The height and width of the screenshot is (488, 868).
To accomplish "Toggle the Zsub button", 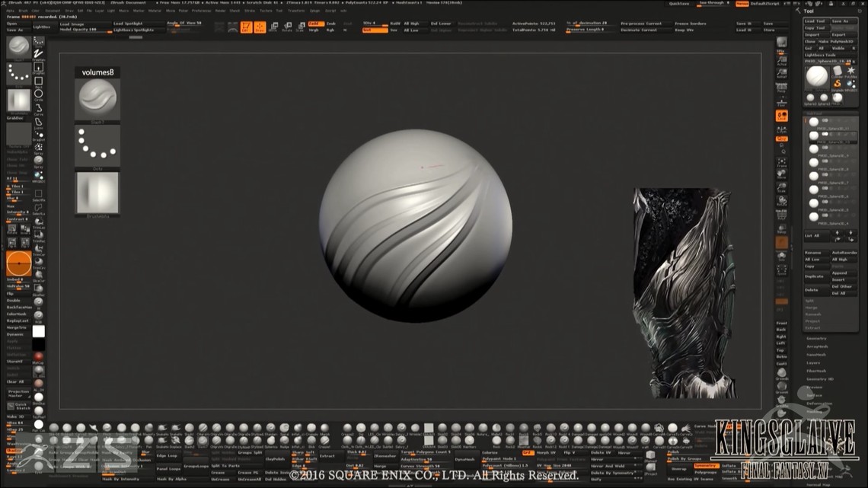I will 331,24.
